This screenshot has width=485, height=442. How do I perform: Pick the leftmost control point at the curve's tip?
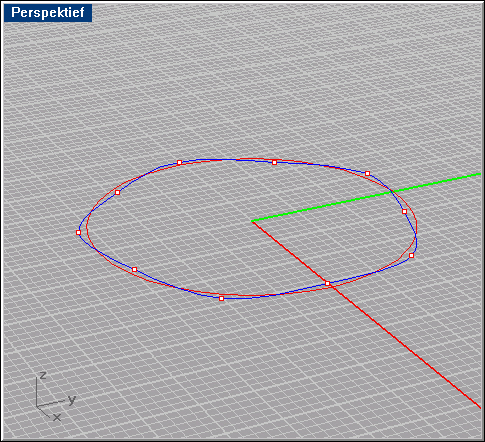[78, 232]
